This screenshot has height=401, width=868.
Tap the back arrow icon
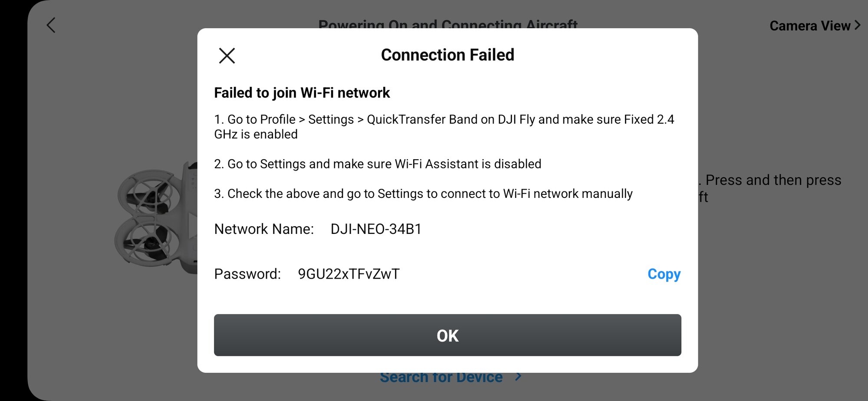point(51,25)
